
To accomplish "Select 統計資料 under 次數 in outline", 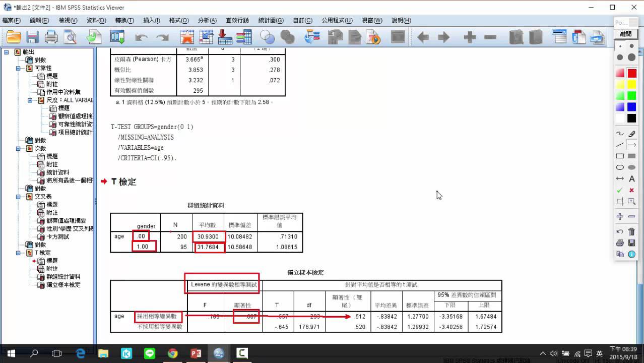I will point(58,172).
